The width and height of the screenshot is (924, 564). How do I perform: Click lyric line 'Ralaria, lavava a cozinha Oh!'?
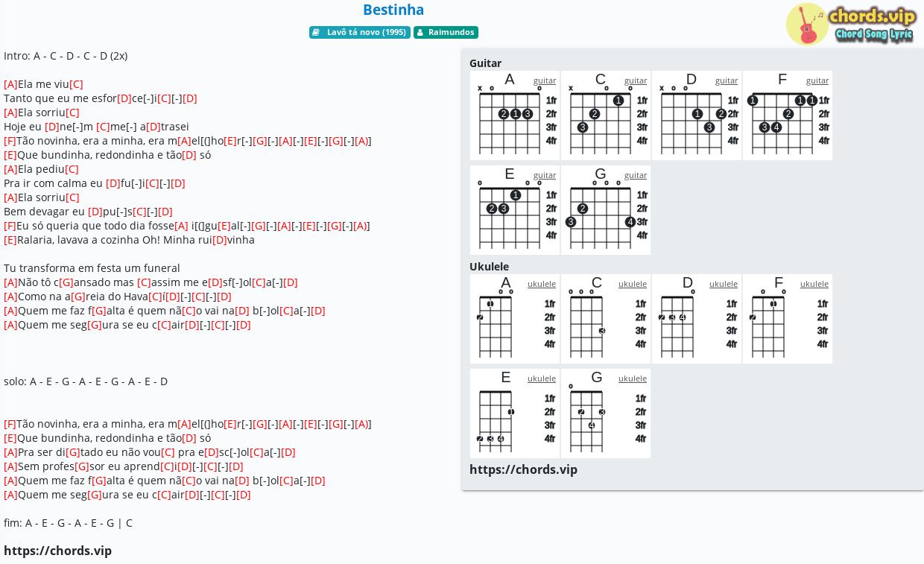coord(129,240)
